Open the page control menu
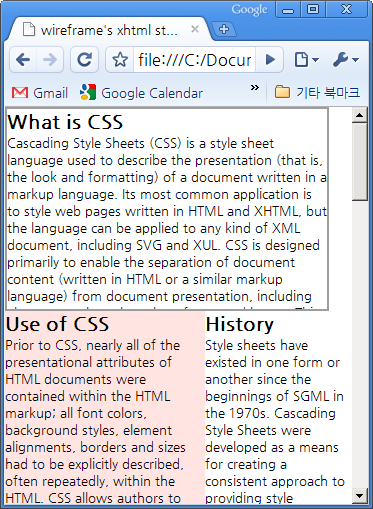The width and height of the screenshot is (373, 509). 306,60
